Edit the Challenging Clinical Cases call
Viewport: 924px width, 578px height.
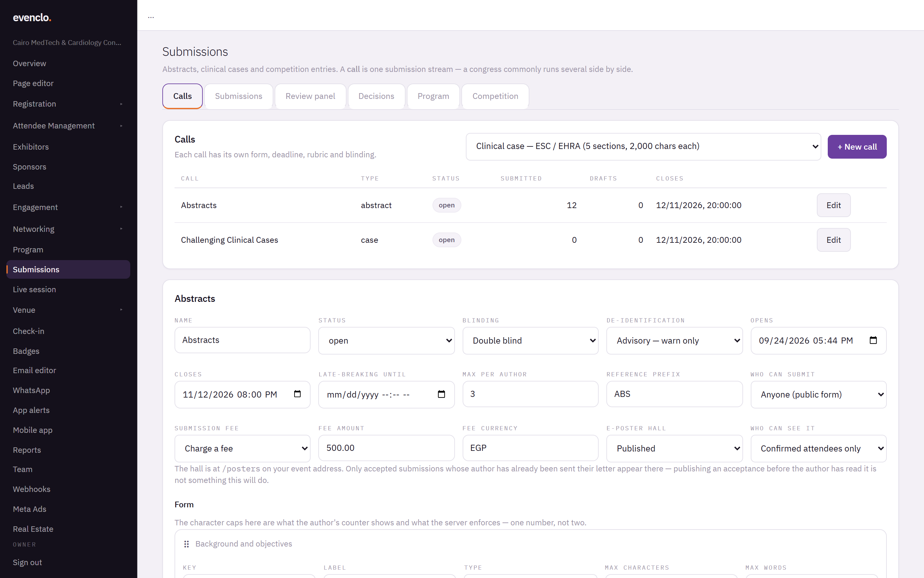pos(834,240)
